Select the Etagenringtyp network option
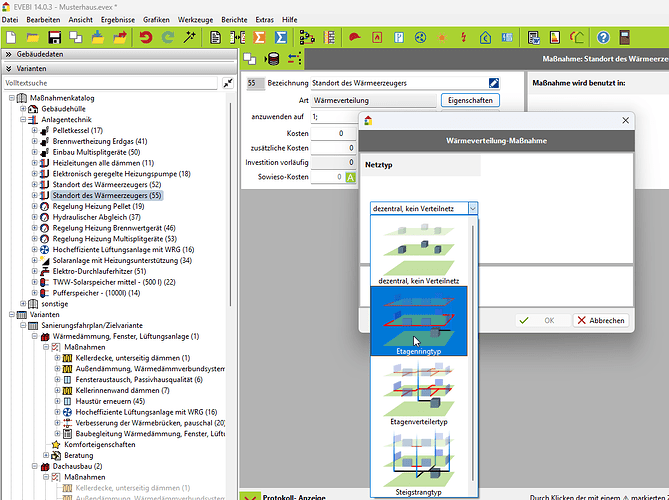Image resolution: width=669 pixels, height=500 pixels. point(418,320)
